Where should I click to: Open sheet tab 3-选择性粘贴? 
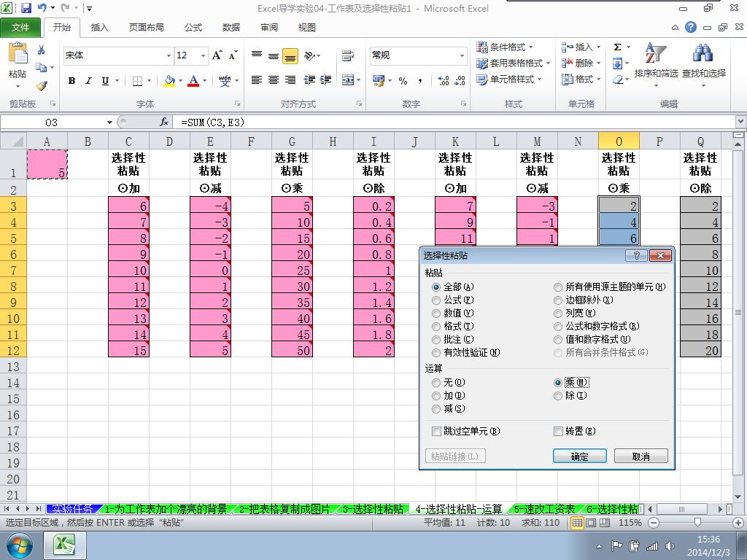click(x=373, y=509)
